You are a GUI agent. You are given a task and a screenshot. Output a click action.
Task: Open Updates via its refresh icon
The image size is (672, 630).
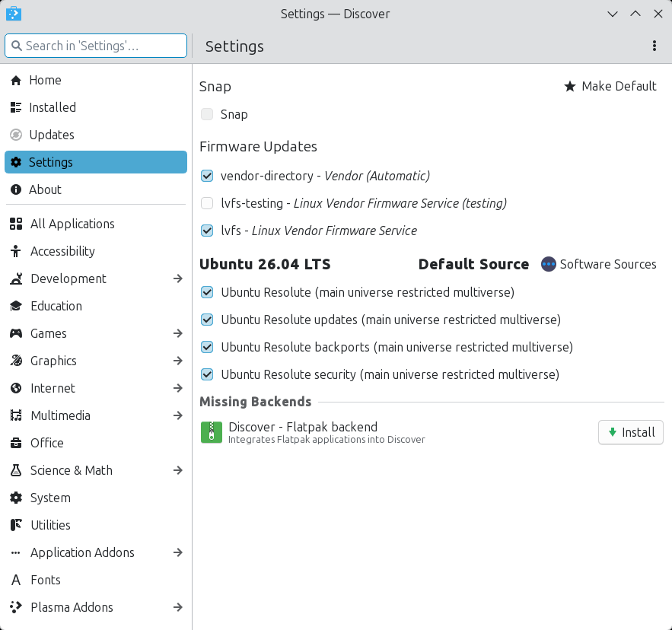pyautogui.click(x=16, y=135)
